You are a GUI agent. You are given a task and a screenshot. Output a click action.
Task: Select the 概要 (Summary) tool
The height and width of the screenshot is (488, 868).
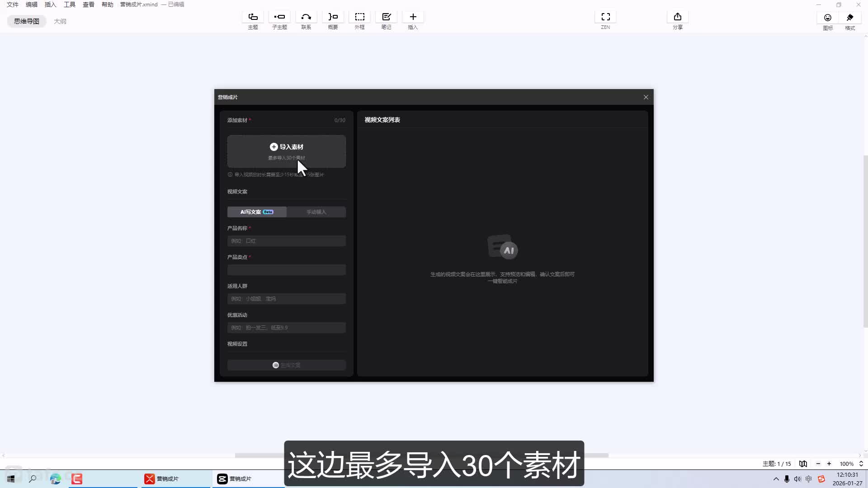(x=333, y=20)
